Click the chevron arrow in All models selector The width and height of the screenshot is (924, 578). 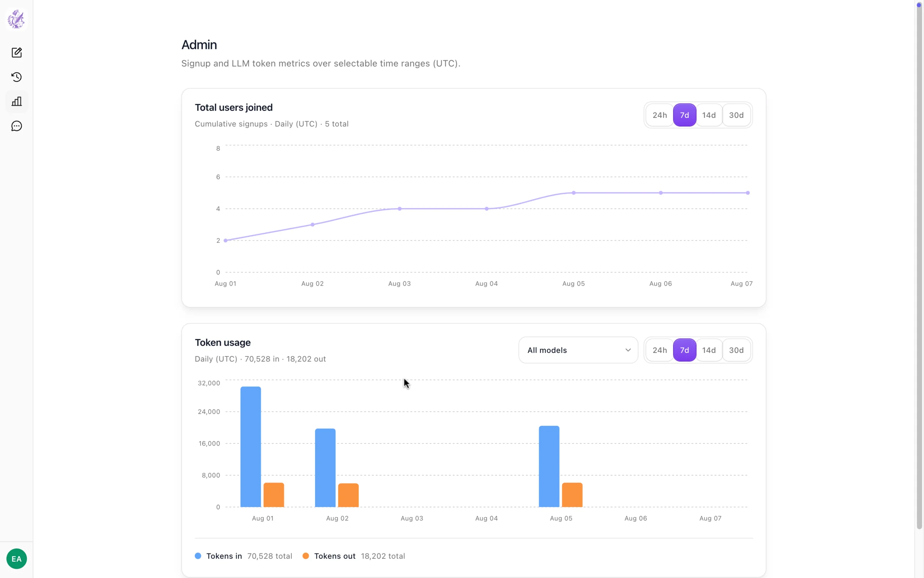pos(628,350)
